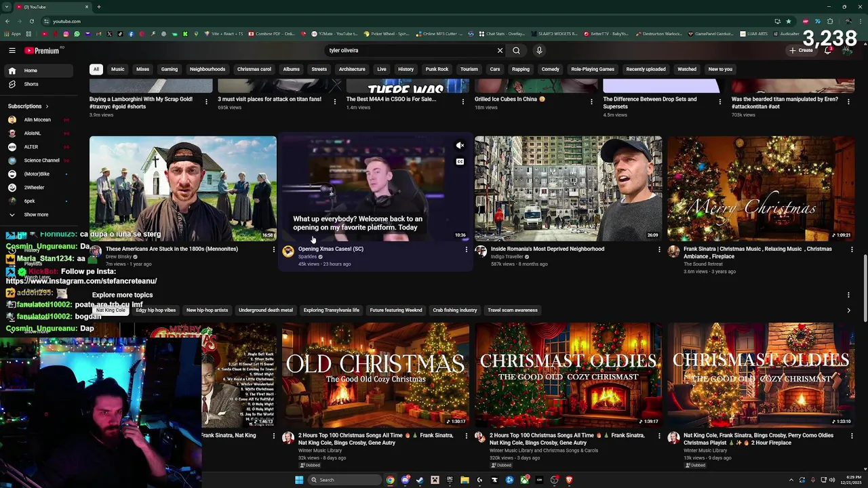This screenshot has width=868, height=488.
Task: Run search with the magnifier button
Action: tap(516, 50)
